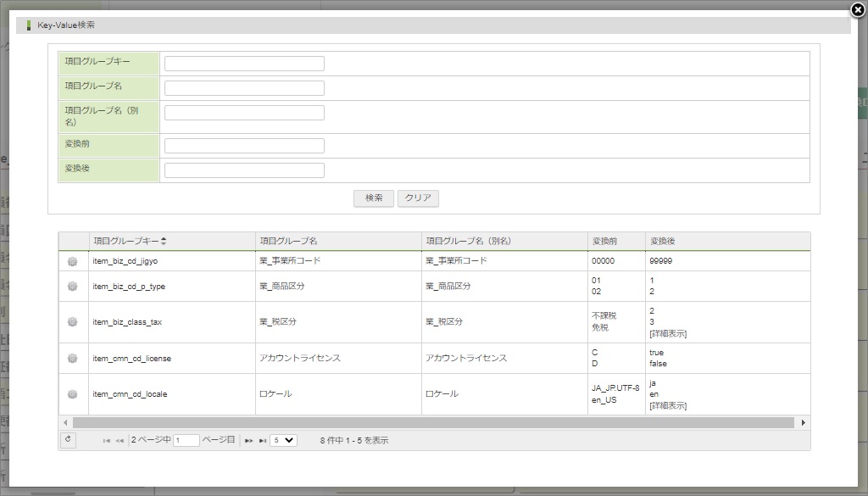Click the 変換後 search input field
Image resolution: width=868 pixels, height=496 pixels.
click(x=244, y=170)
